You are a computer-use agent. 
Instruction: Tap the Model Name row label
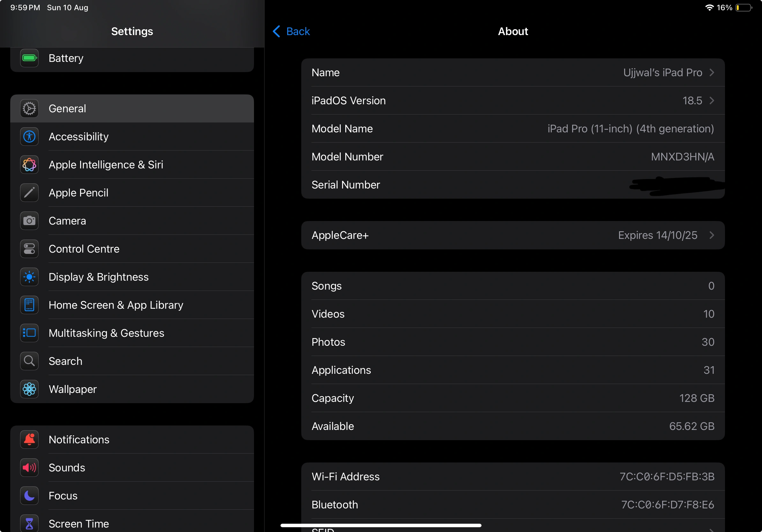click(342, 129)
